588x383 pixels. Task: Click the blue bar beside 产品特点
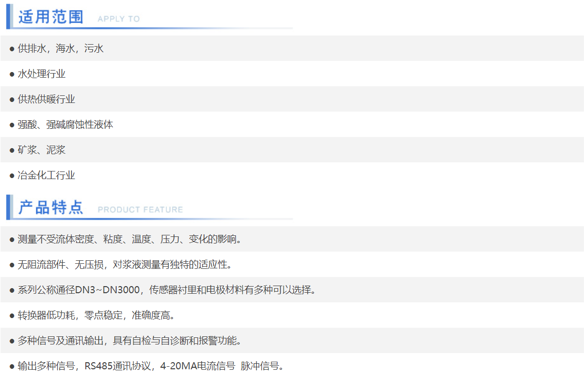[x=9, y=207]
